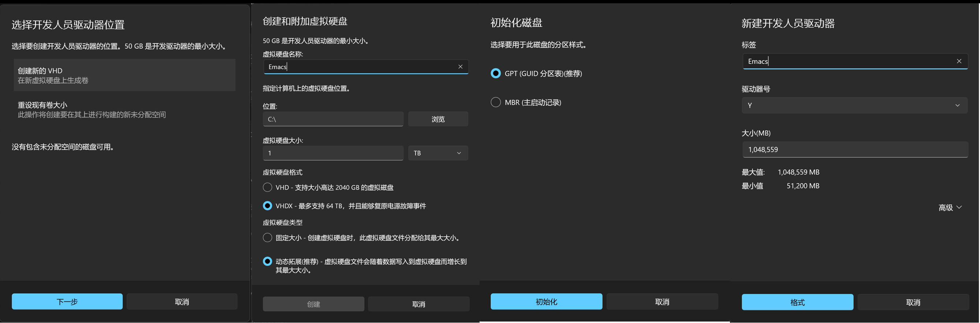Image resolution: width=980 pixels, height=323 pixels.
Task: Choose 动态拓展(推荐) disk type
Action: (268, 262)
